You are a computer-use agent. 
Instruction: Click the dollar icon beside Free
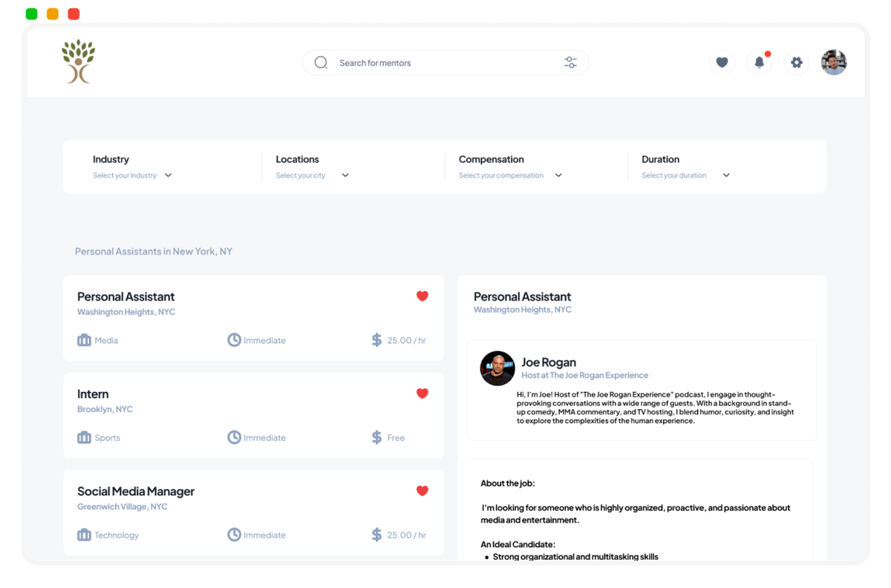[376, 437]
